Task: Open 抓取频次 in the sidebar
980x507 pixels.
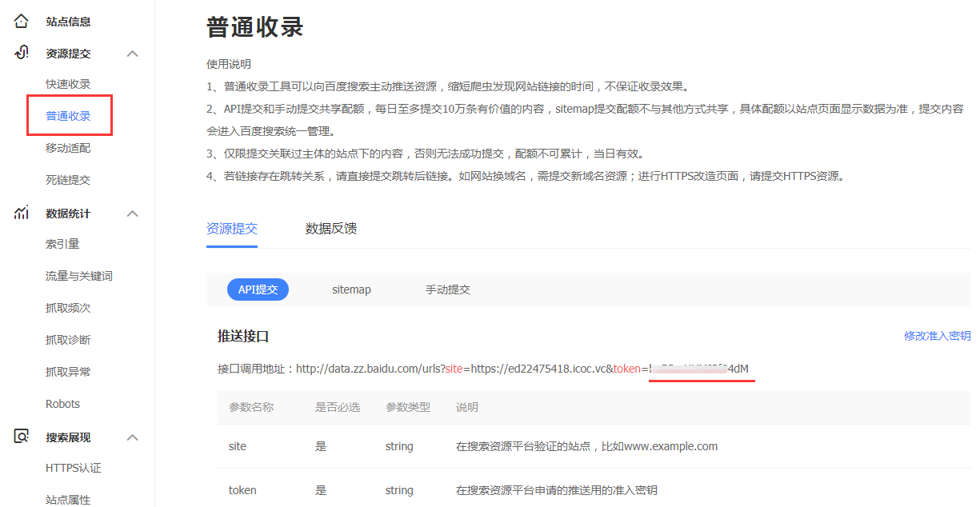Action: (x=68, y=308)
